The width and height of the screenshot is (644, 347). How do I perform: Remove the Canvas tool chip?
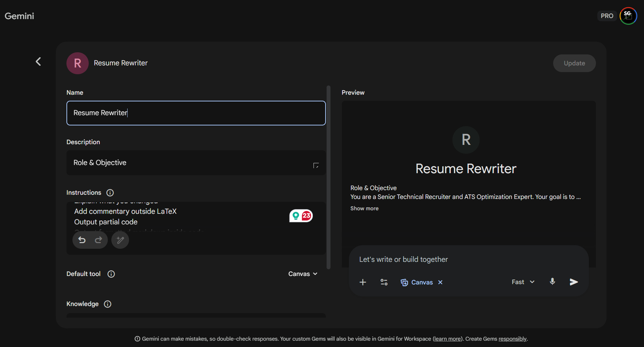[x=440, y=282]
